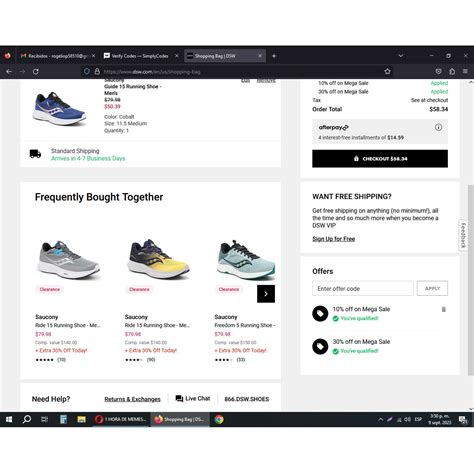
Task: Open the teal Saucony Freedom 5 shoe image
Action: click(x=247, y=260)
